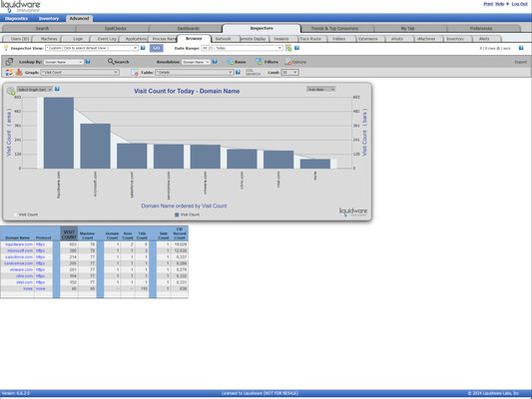Image resolution: width=532 pixels, height=399 pixels.
Task: Open the Search main tab
Action: (42, 29)
